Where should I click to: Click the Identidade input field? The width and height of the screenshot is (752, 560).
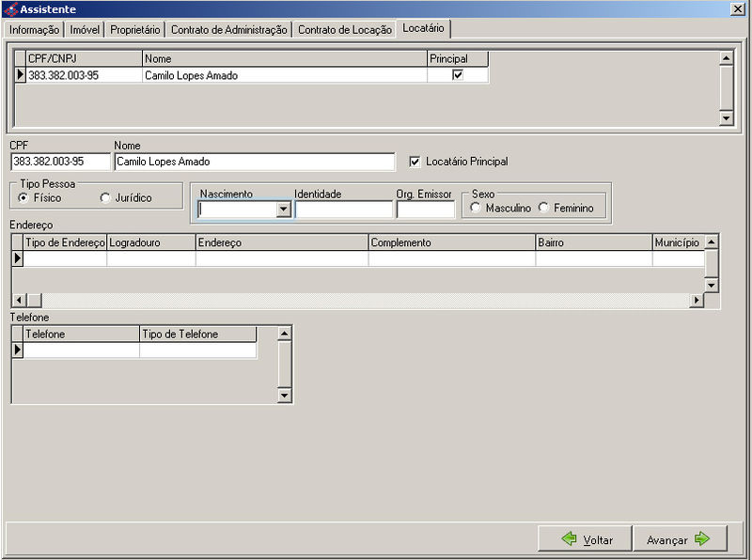(343, 210)
